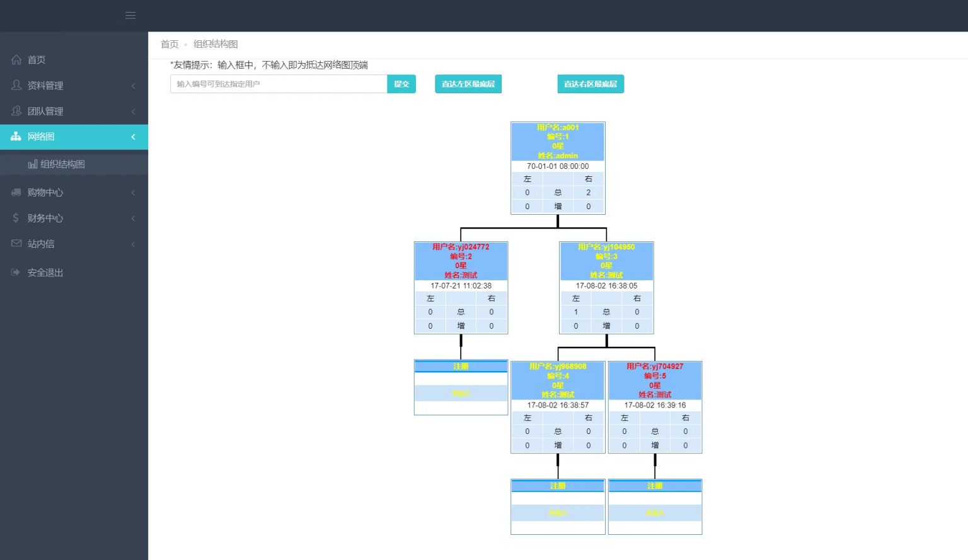Click the dollar icon for 财务中心
This screenshot has width=968, height=560.
(x=16, y=218)
